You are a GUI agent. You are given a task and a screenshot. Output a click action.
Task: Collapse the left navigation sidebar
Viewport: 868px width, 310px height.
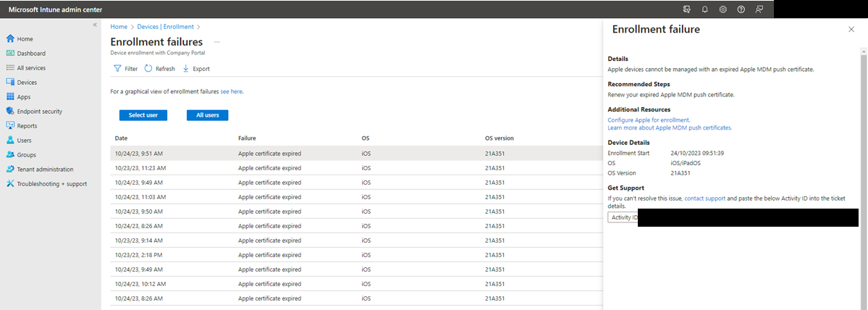pos(95,25)
